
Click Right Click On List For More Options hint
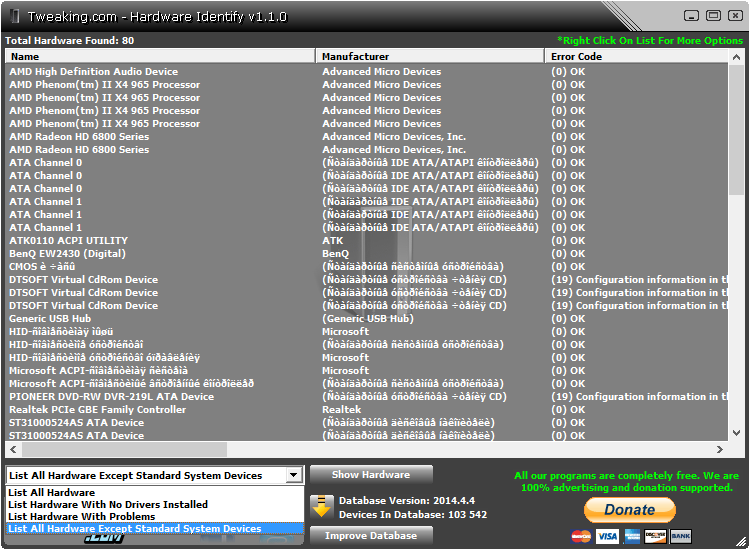[650, 41]
